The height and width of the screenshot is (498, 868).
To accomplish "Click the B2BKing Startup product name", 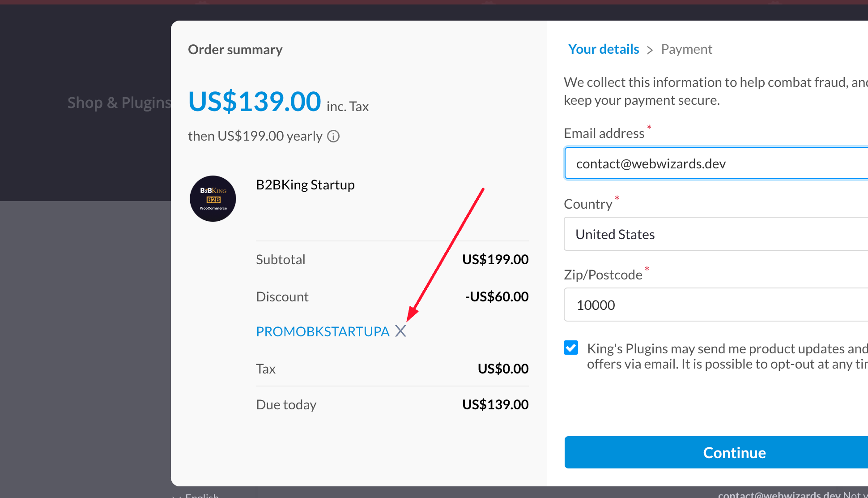I will click(x=305, y=185).
